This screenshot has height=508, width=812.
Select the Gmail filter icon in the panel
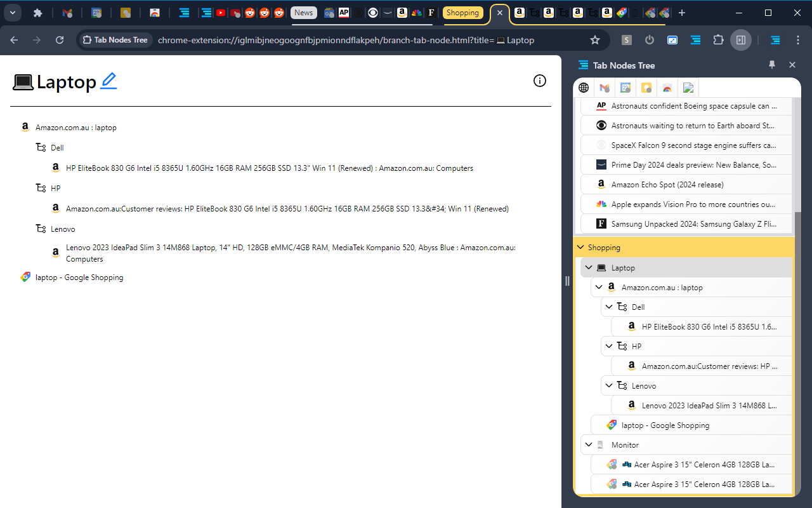[x=604, y=87]
